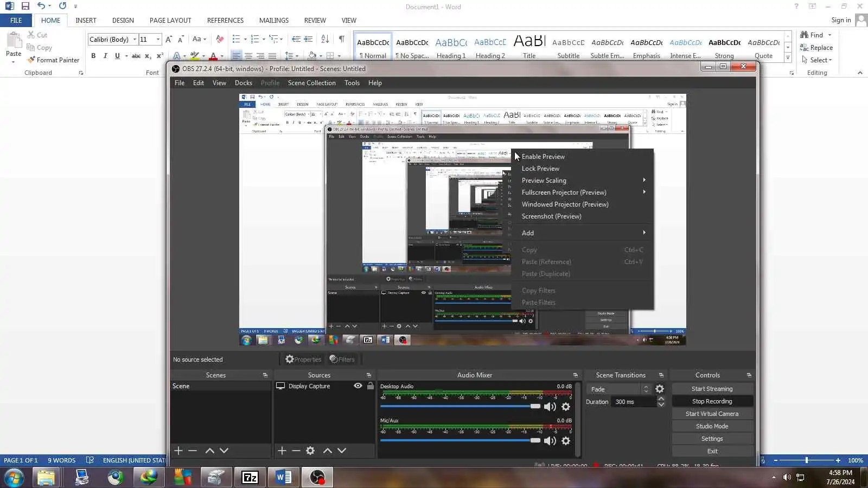Open Desktop Audio settings gear
Viewport: 868px width, 488px height.
[x=566, y=407]
